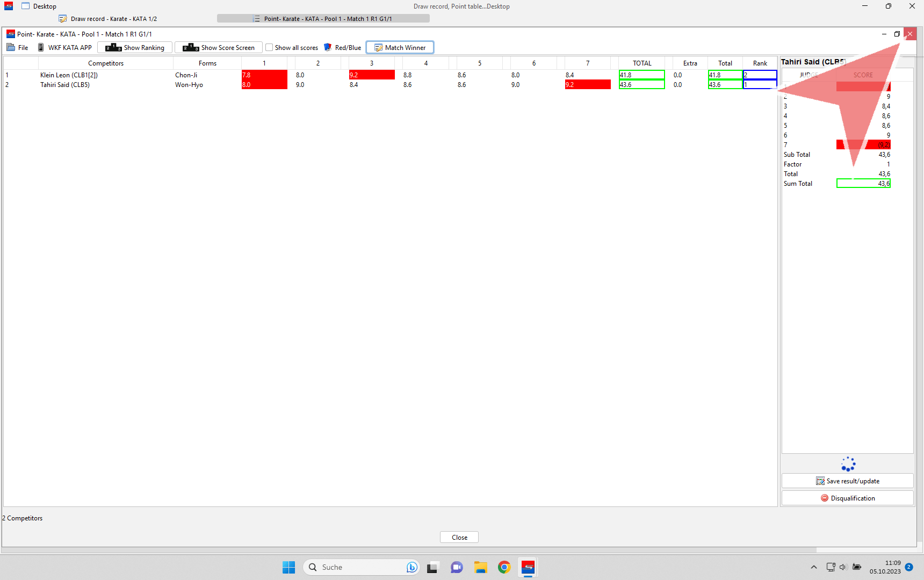Viewport: 924px width, 580px height.
Task: Select competitor Tahiri Said row
Action: coord(65,85)
